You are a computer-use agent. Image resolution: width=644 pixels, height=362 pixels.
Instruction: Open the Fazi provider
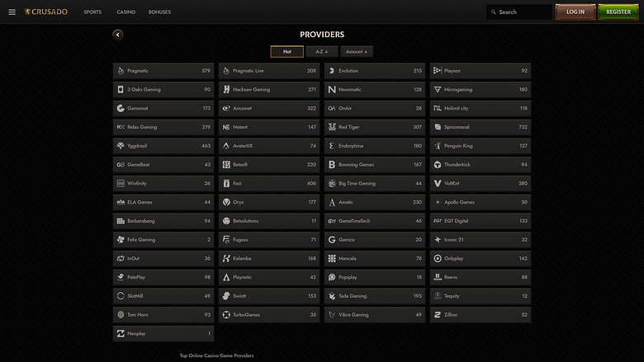[x=269, y=183]
